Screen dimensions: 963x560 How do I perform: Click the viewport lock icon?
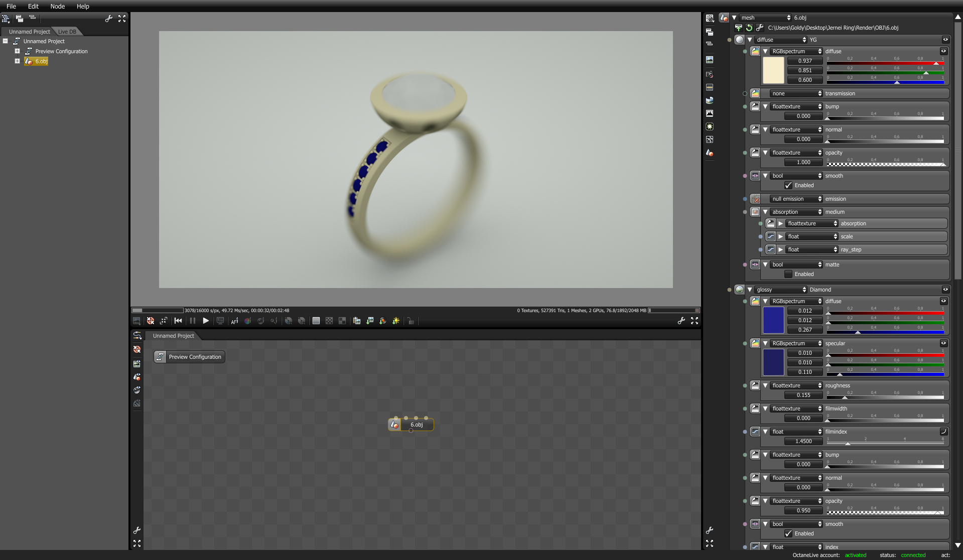pyautogui.click(x=410, y=321)
